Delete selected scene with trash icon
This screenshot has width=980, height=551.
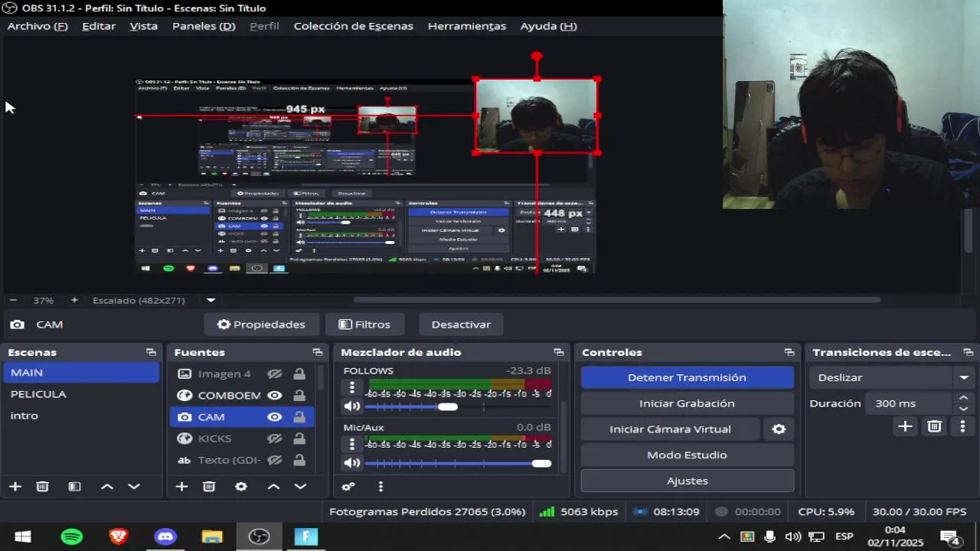coord(43,486)
